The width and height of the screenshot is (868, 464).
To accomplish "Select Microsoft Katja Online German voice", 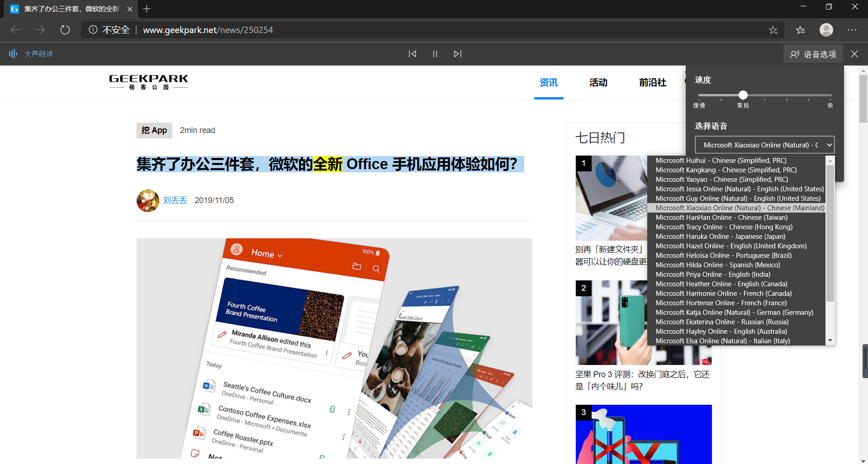I will click(x=736, y=312).
